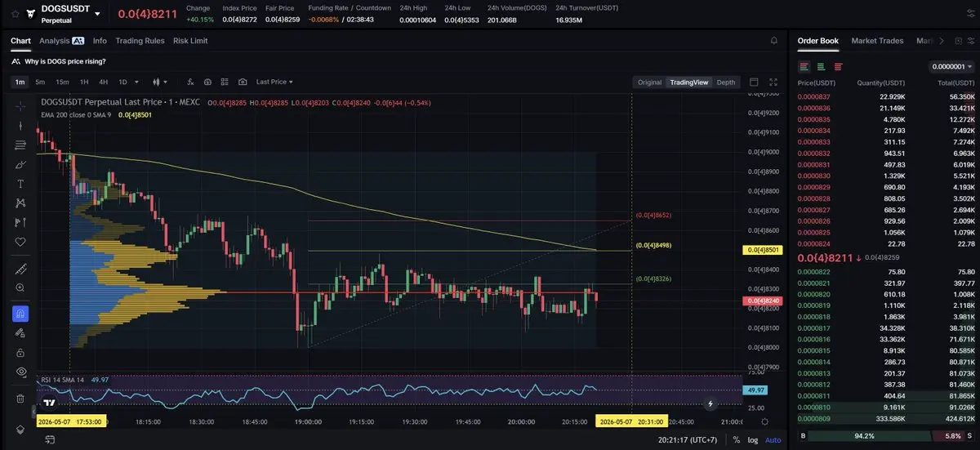Click the lightning go-to-realtime button
Viewport: 980px width, 450px height.
click(x=710, y=403)
